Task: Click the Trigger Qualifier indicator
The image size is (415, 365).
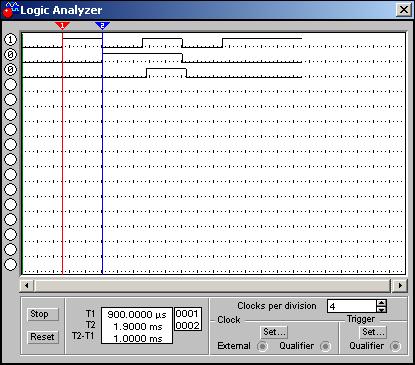Action: (x=395, y=346)
